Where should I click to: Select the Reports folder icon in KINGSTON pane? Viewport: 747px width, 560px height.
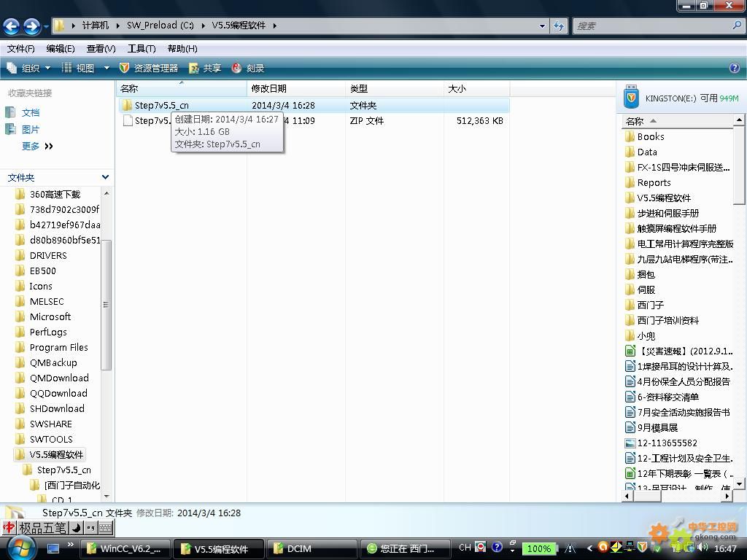pos(630,182)
